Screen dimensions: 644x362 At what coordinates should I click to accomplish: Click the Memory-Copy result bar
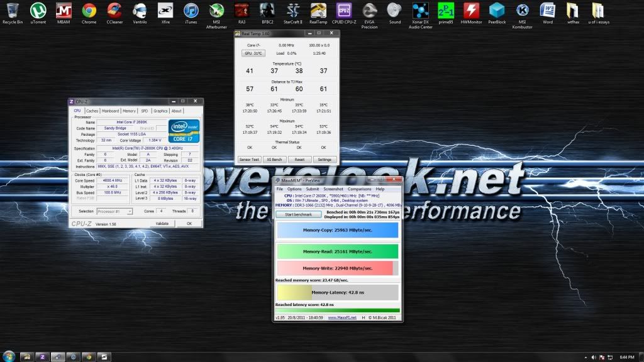tap(338, 230)
